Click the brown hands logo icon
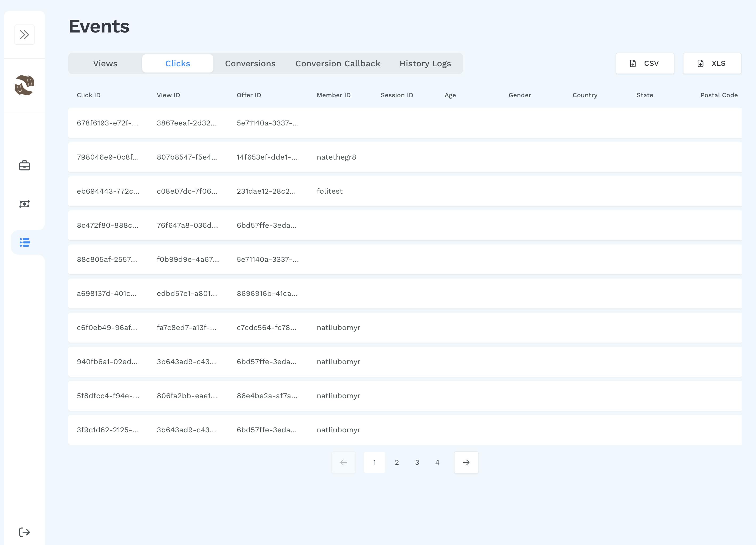Image resolution: width=756 pixels, height=545 pixels. pyautogui.click(x=24, y=85)
